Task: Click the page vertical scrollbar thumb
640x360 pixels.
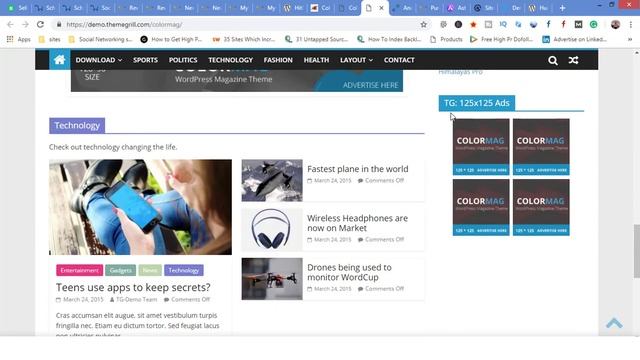Action: [x=636, y=251]
